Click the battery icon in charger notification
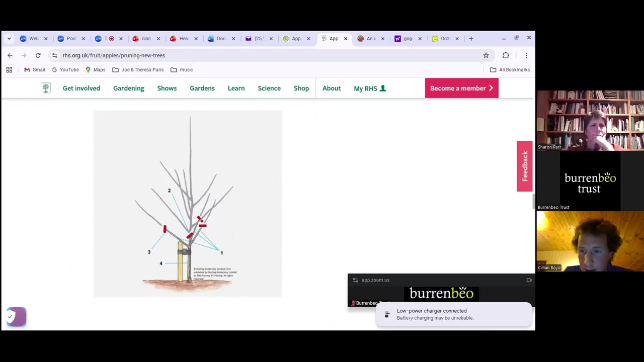 pyautogui.click(x=387, y=314)
